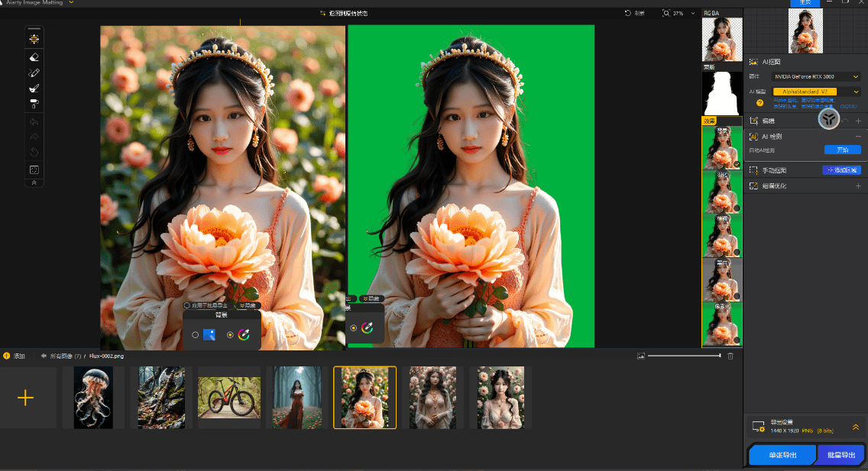This screenshot has height=471, width=868.
Task: Select the image background radio button
Action: [196, 334]
